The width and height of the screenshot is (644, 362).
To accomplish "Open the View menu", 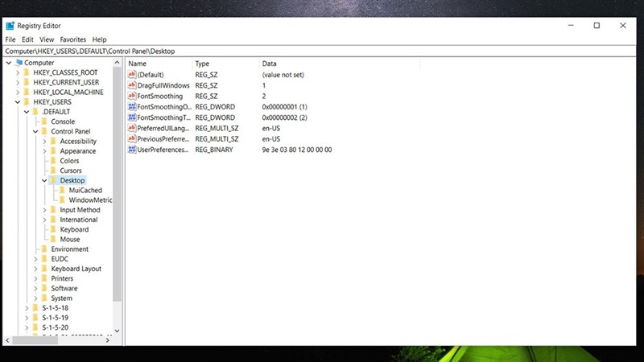I will [x=47, y=39].
